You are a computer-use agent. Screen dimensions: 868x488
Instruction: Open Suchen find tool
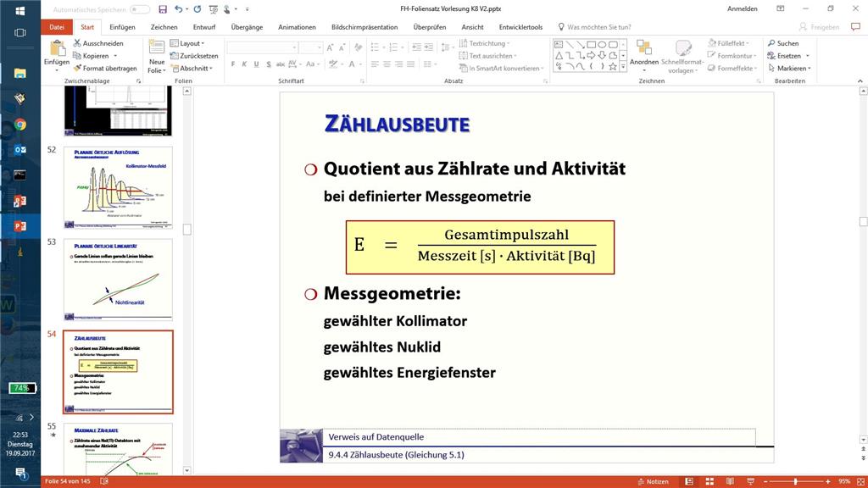[x=782, y=43]
